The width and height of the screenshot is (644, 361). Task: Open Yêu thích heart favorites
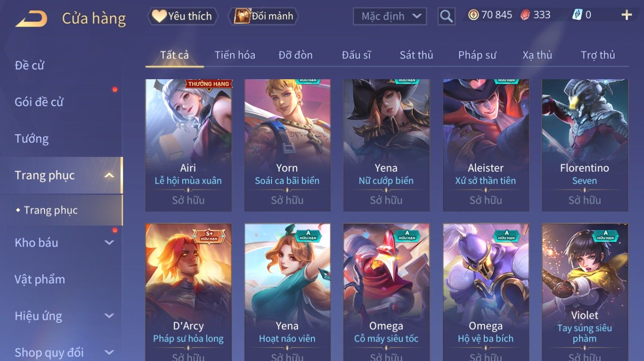[183, 16]
